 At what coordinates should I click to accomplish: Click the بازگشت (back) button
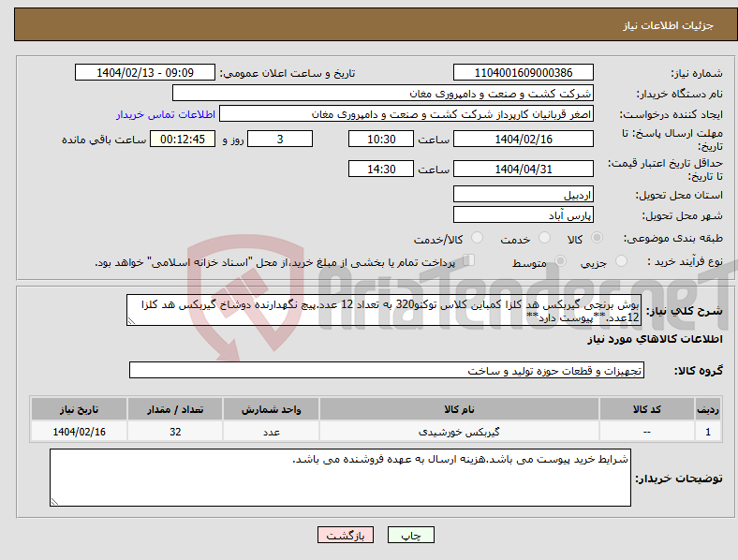[346, 535]
